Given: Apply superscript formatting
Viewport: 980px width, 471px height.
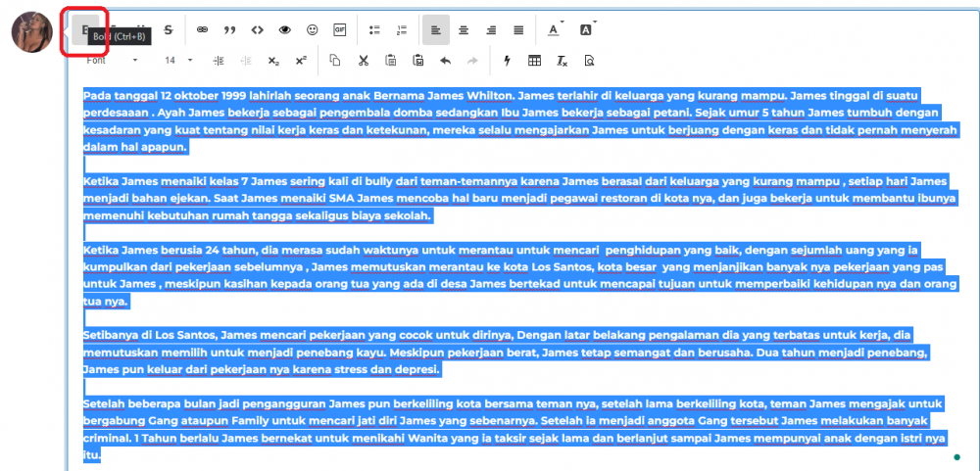Looking at the screenshot, I should pos(301,61).
